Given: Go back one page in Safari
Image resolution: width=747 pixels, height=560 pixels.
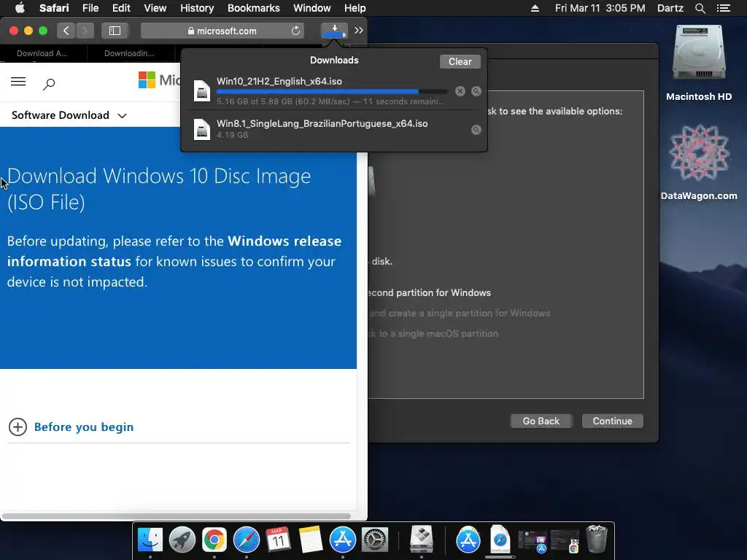Looking at the screenshot, I should tap(66, 31).
